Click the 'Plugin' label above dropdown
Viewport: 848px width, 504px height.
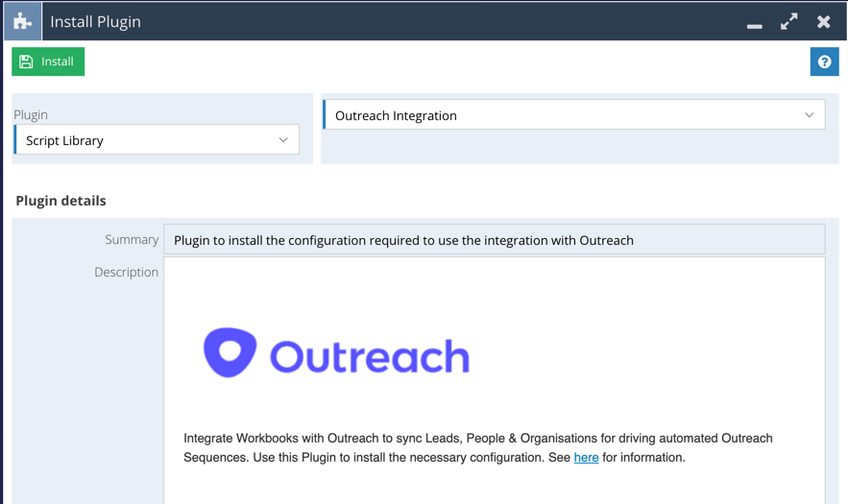point(31,114)
